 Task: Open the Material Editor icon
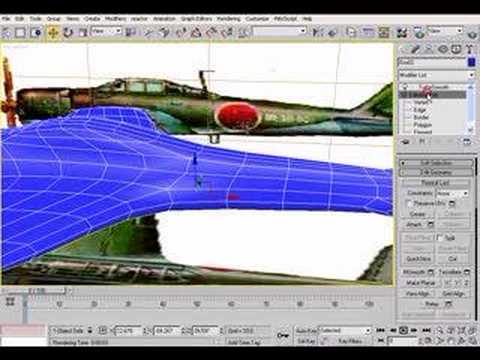pyautogui.click(x=402, y=32)
